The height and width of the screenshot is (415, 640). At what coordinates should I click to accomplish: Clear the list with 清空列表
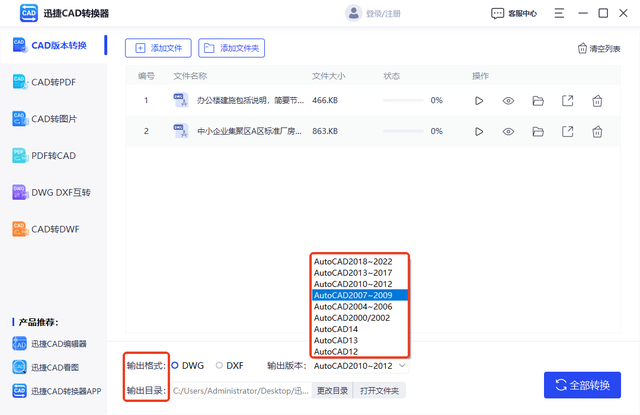tap(599, 49)
